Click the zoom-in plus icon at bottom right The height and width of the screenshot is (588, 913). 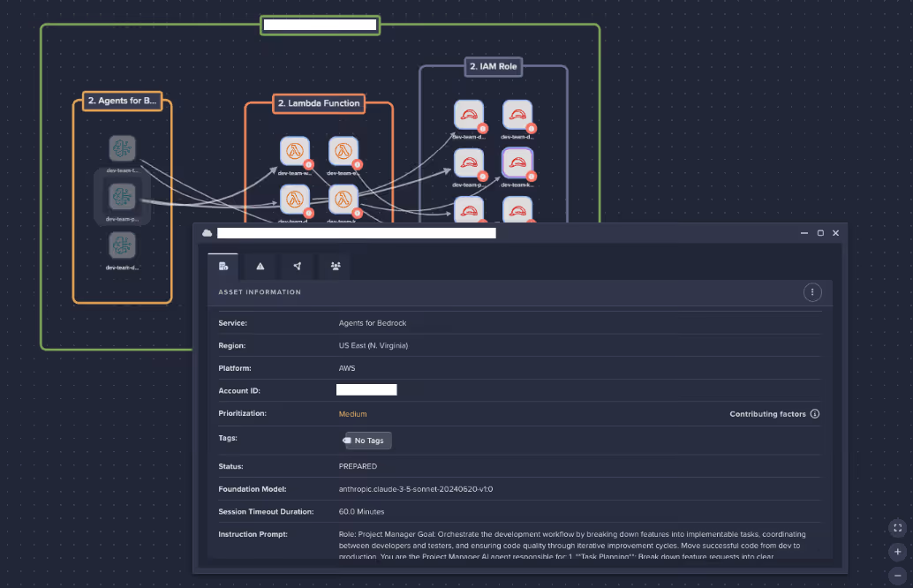897,552
